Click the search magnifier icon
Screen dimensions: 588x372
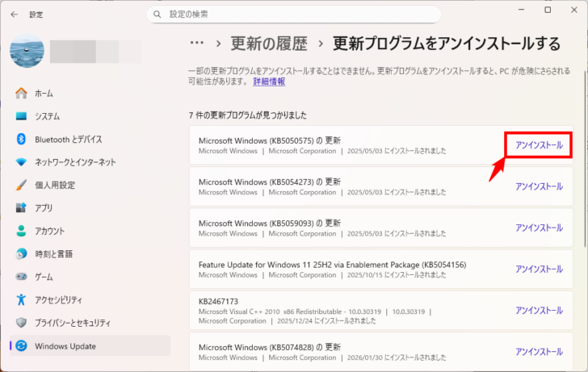click(157, 15)
